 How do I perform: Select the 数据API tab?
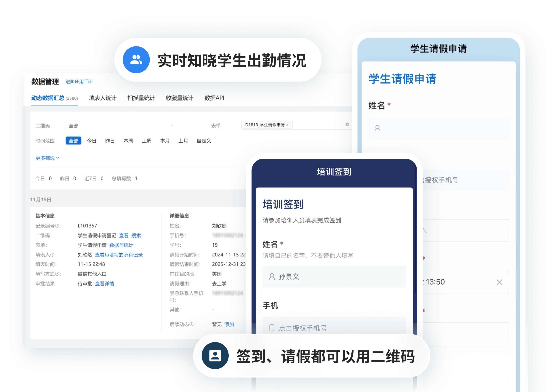tap(214, 98)
